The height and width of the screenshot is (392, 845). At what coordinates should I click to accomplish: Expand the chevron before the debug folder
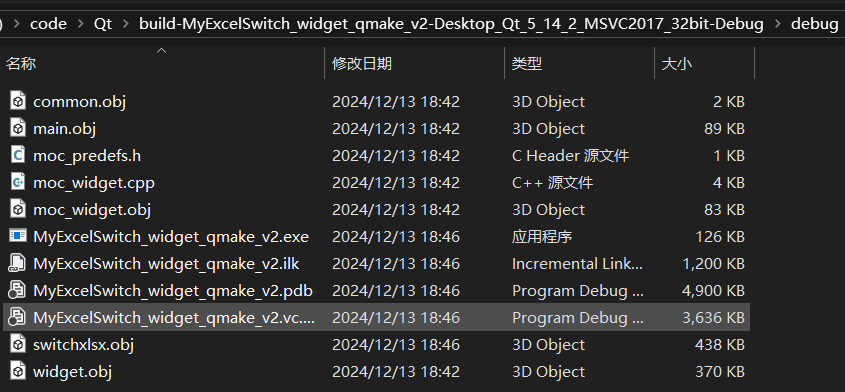coord(777,24)
